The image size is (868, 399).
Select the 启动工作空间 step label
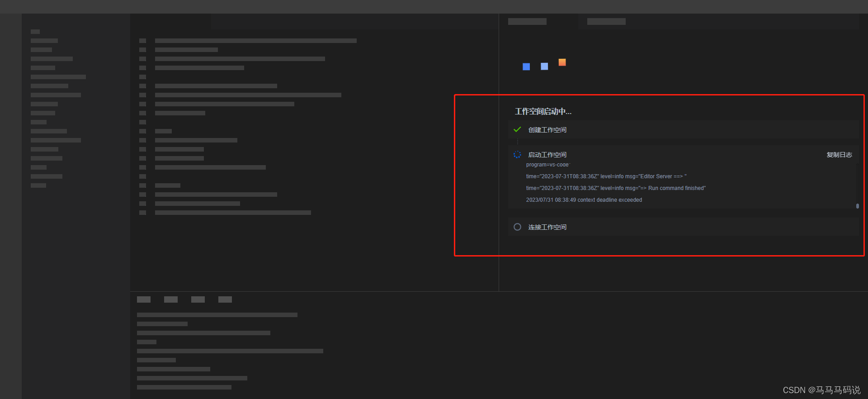pos(547,155)
